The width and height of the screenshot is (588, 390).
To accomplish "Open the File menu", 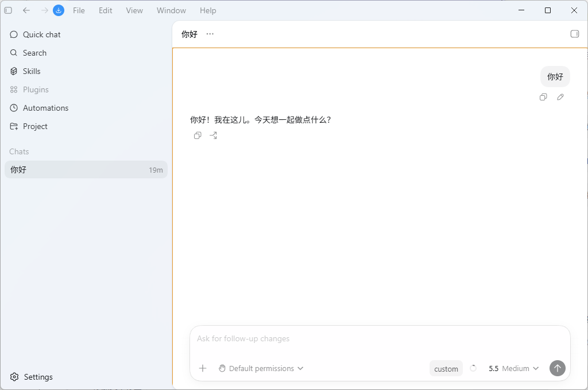I will click(79, 10).
